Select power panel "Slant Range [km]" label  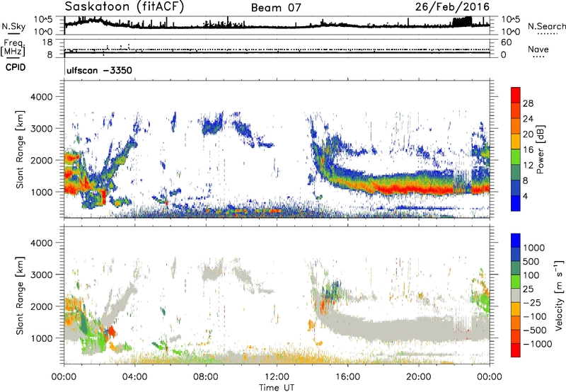pos(20,149)
